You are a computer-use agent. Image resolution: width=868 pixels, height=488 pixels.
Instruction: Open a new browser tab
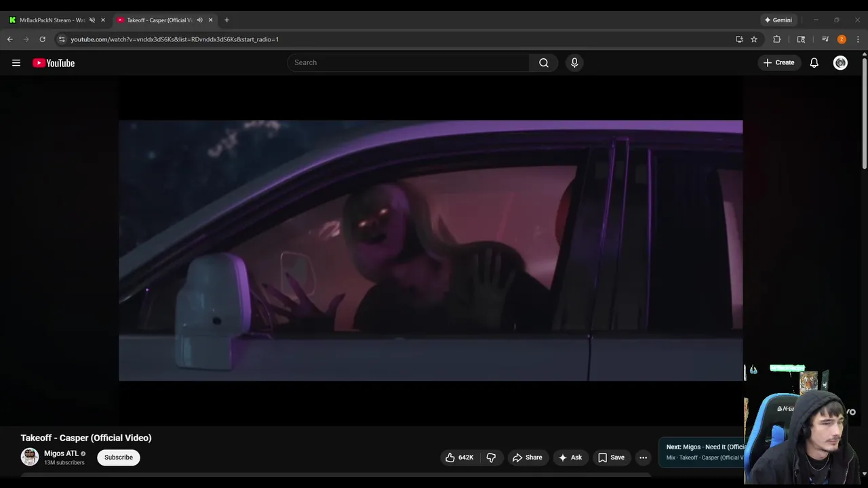coord(226,20)
